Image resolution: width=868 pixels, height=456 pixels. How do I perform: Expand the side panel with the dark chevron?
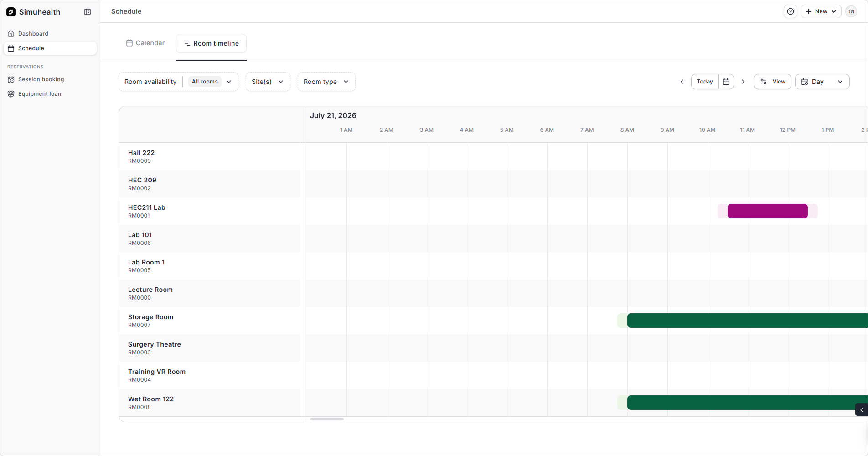[862, 410]
